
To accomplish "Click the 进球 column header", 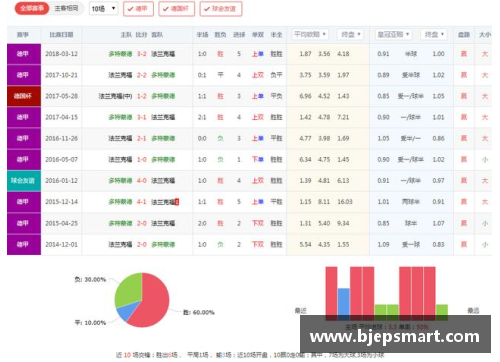I will click(x=239, y=35).
